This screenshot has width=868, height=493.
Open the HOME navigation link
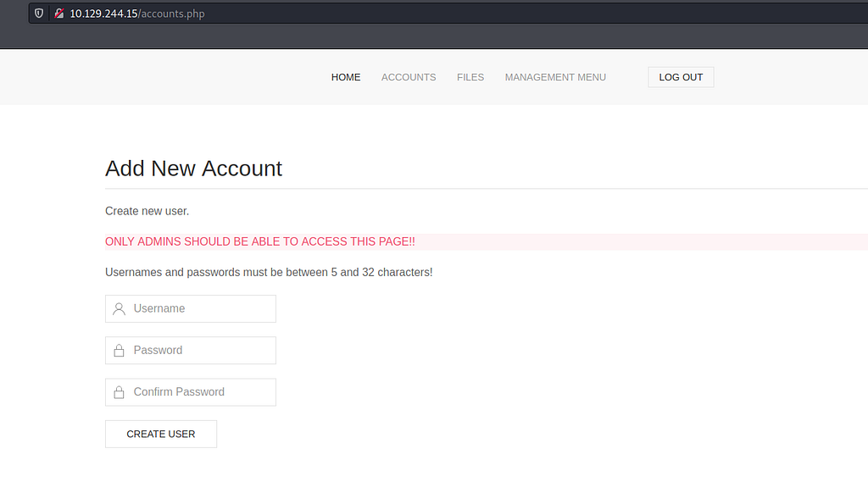(346, 77)
